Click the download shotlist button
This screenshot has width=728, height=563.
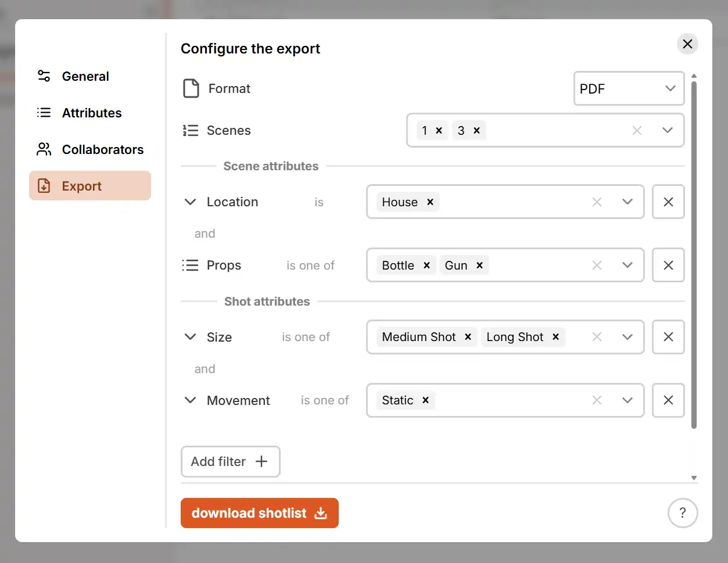tap(259, 513)
